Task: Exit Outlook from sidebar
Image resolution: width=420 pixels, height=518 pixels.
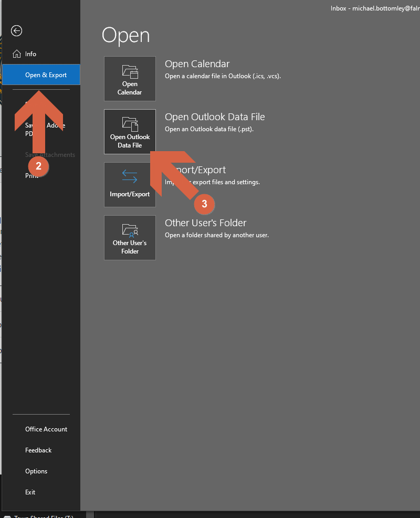Action: (30, 492)
